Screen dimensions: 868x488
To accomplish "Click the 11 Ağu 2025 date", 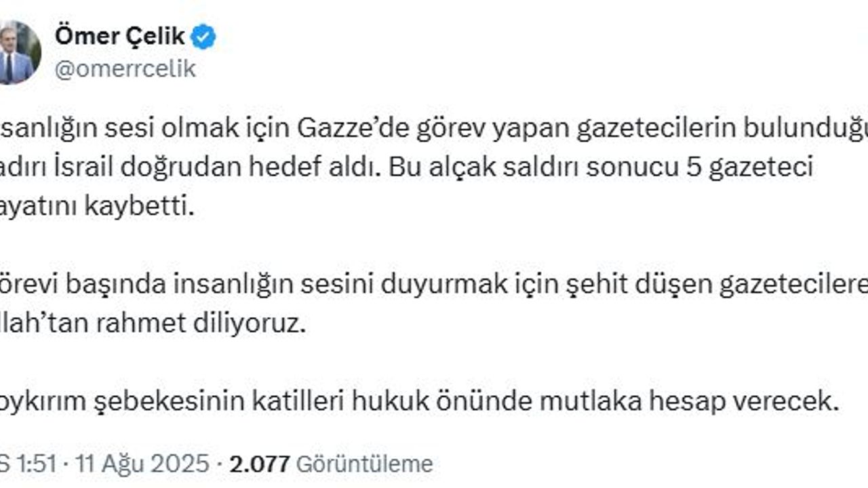I will click(142, 464).
